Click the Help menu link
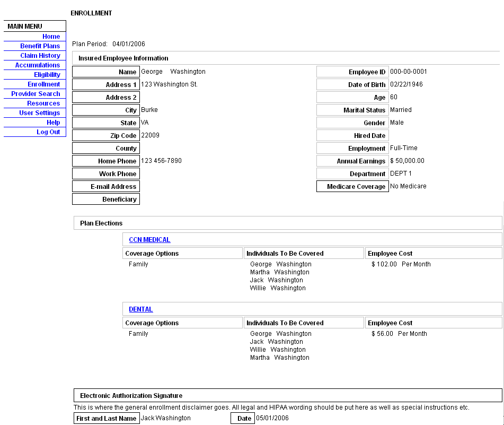The image size is (504, 425). (53, 123)
